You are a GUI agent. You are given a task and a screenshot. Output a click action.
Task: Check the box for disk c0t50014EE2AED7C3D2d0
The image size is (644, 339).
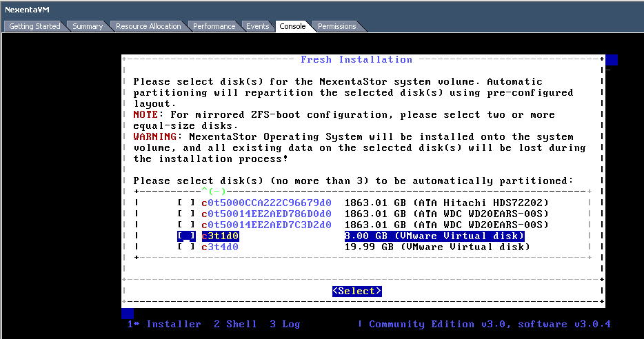186,225
